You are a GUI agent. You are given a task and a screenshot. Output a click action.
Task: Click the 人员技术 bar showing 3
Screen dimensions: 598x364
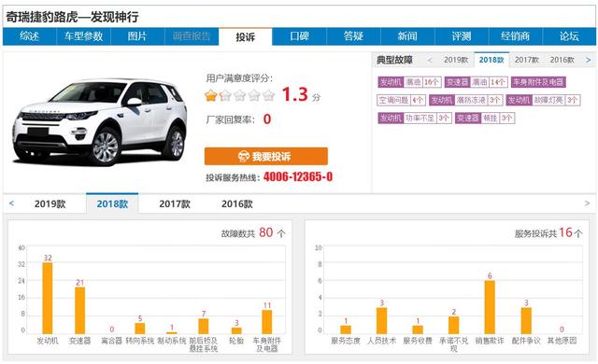(x=382, y=320)
